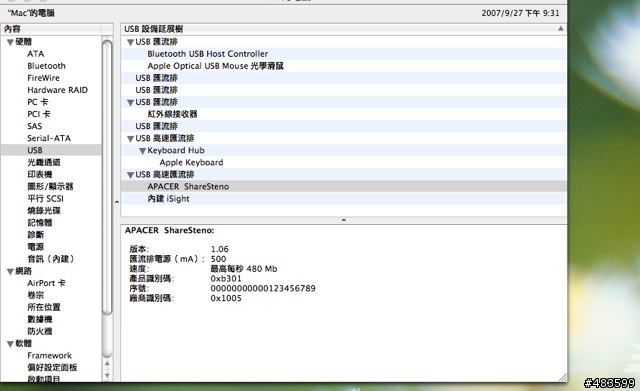Select Bluetooth in the sidebar
This screenshot has height=391, width=640.
point(46,66)
